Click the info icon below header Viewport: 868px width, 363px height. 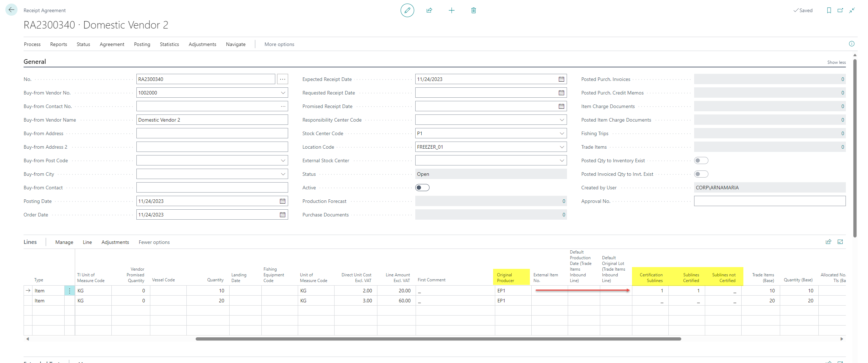pos(852,44)
